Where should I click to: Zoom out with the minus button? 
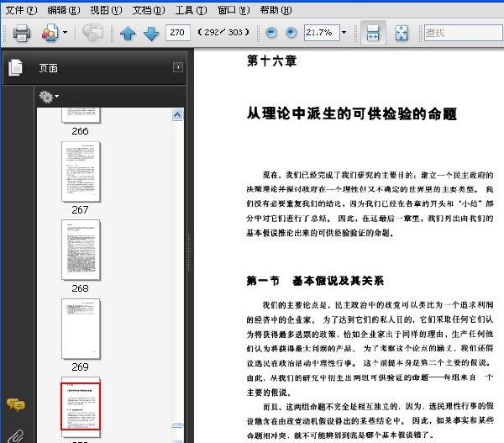click(271, 33)
